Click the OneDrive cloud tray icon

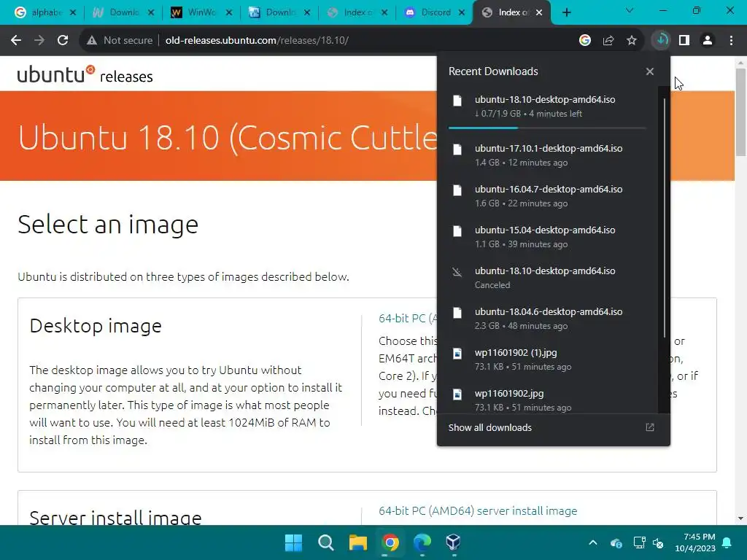point(616,542)
